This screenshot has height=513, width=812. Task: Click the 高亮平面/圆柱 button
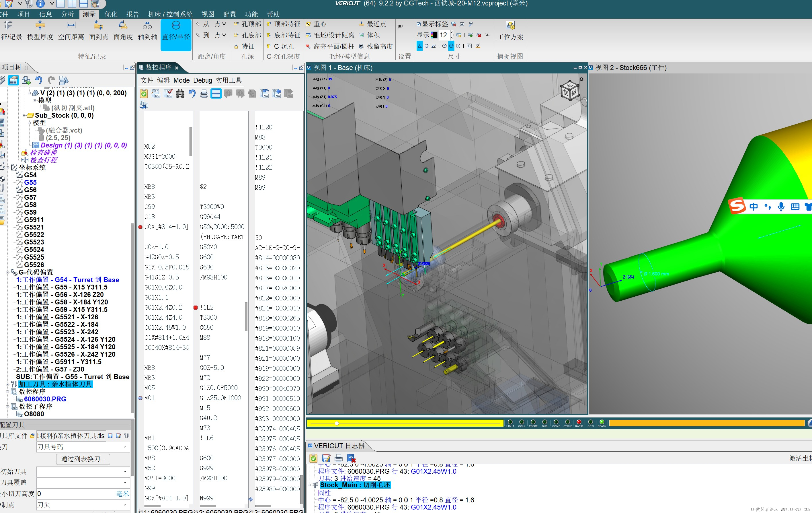330,46
